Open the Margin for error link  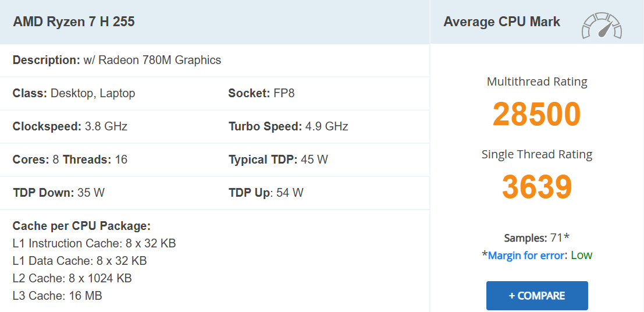click(526, 255)
